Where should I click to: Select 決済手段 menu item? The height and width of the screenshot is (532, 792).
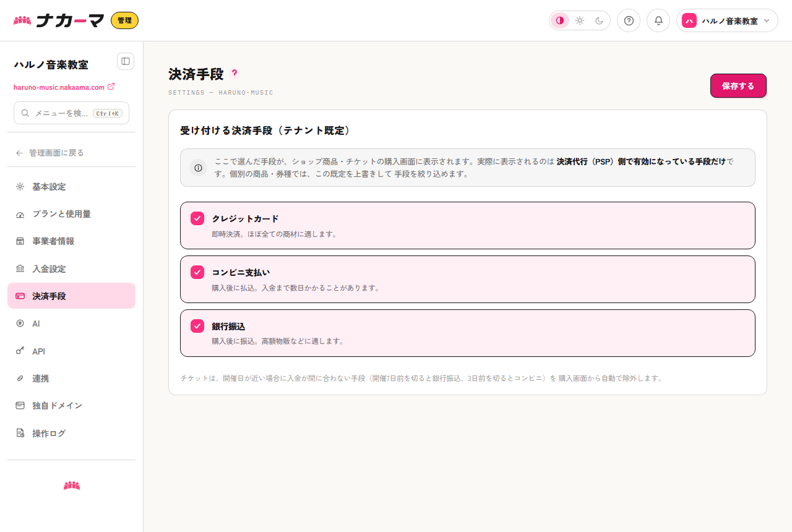tap(71, 296)
